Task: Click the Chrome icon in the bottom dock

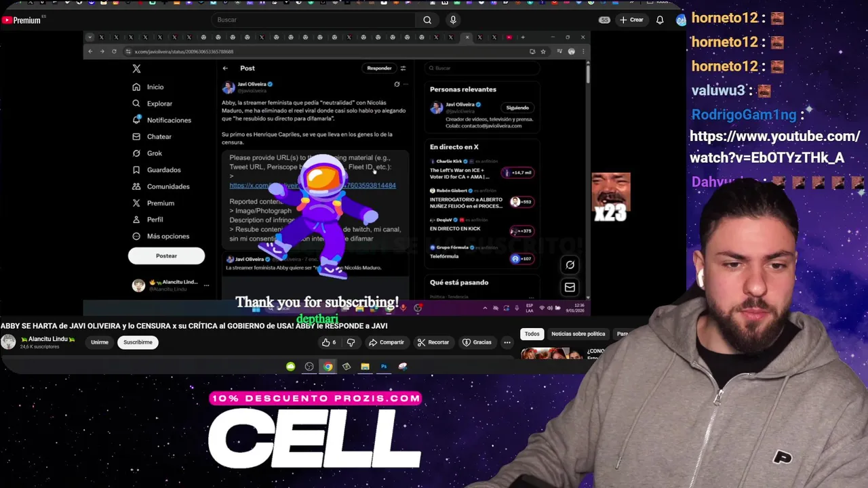Action: [x=328, y=367]
